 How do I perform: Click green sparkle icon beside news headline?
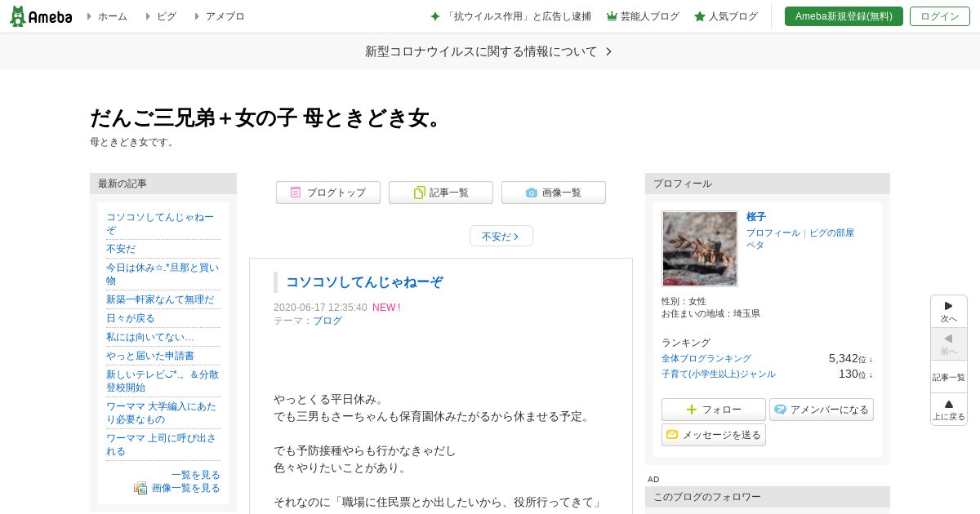coord(435,16)
